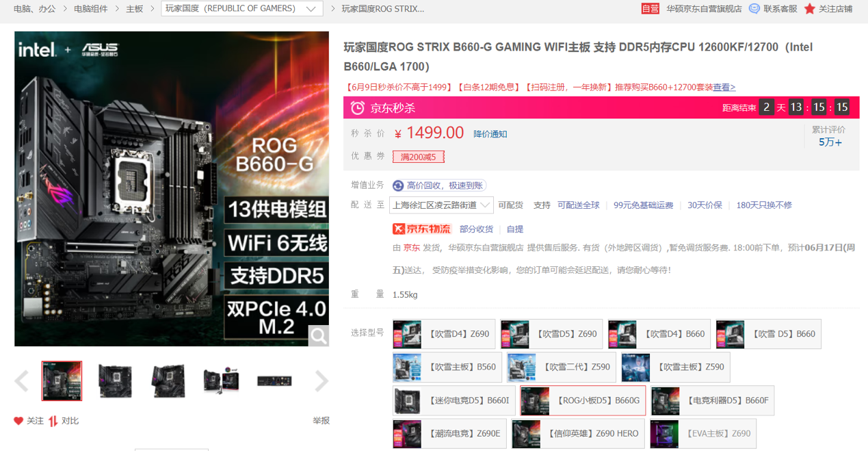The image size is (868, 451).
Task: Choose model 【电竞利器D5】B660F
Action: click(712, 401)
